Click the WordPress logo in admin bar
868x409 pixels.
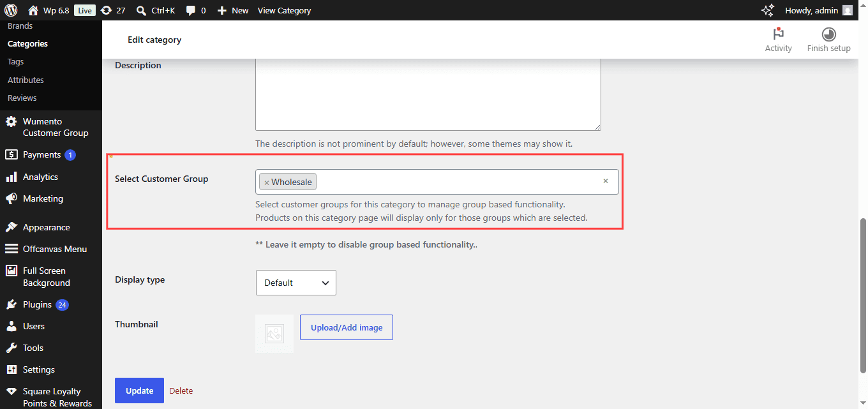coord(10,10)
